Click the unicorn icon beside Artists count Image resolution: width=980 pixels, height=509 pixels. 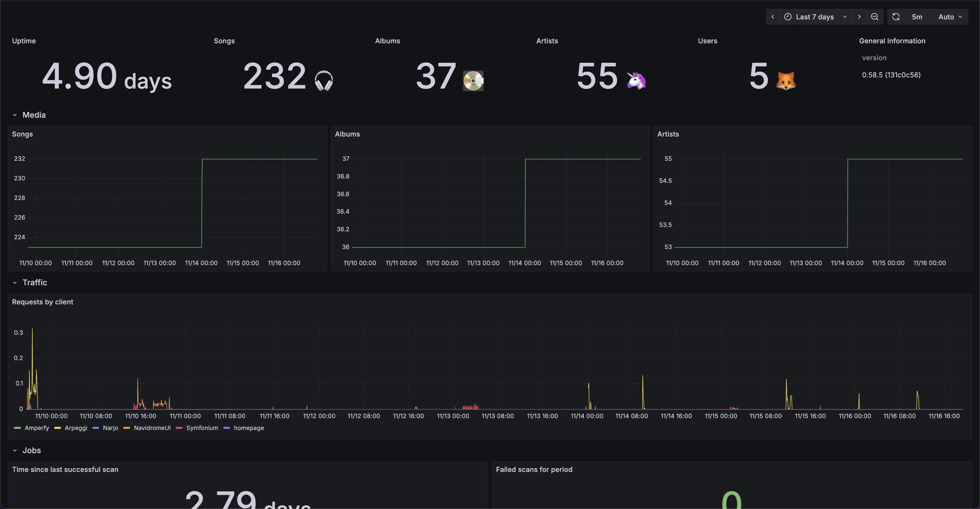click(636, 80)
